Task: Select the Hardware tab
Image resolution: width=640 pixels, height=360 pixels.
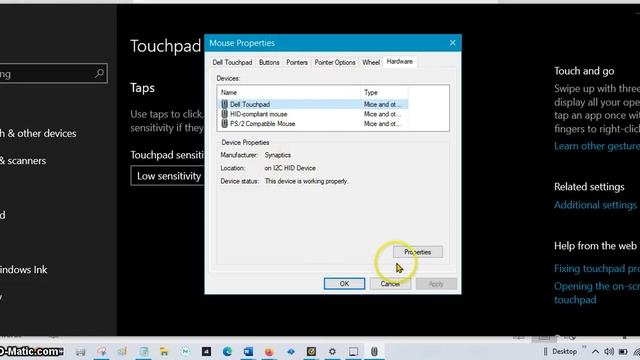Action: tap(400, 62)
